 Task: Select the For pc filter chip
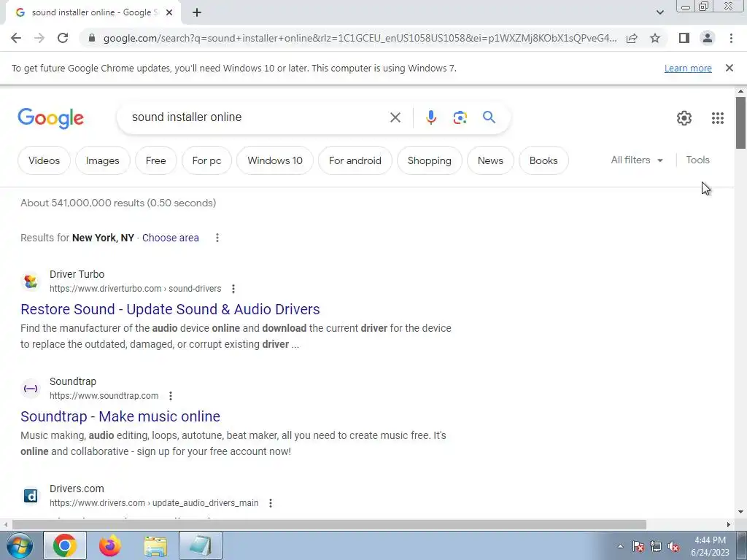(206, 160)
